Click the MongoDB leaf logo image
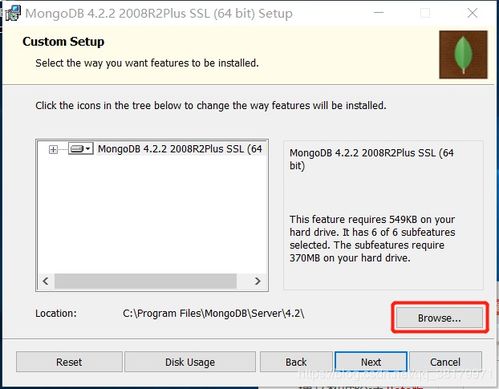 click(463, 55)
